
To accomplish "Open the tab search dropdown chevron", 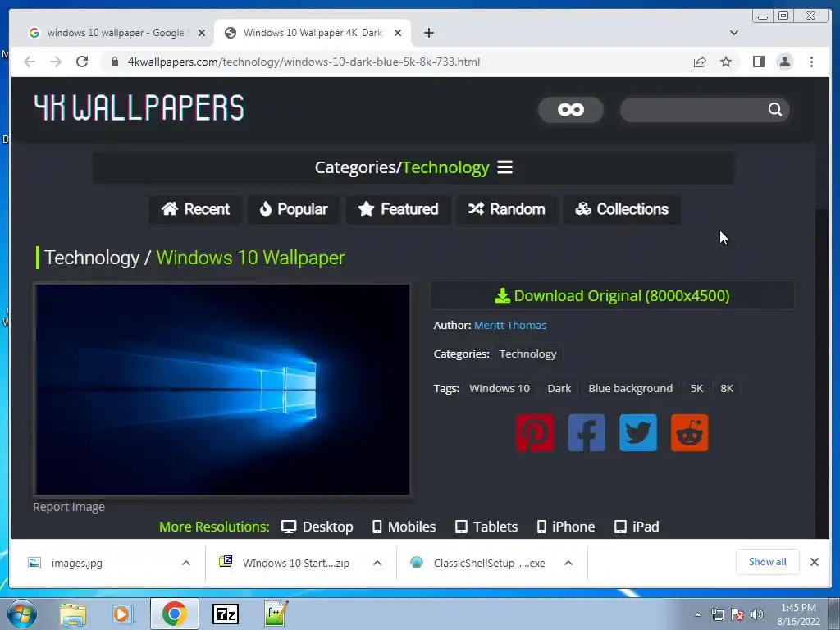I will [x=734, y=33].
